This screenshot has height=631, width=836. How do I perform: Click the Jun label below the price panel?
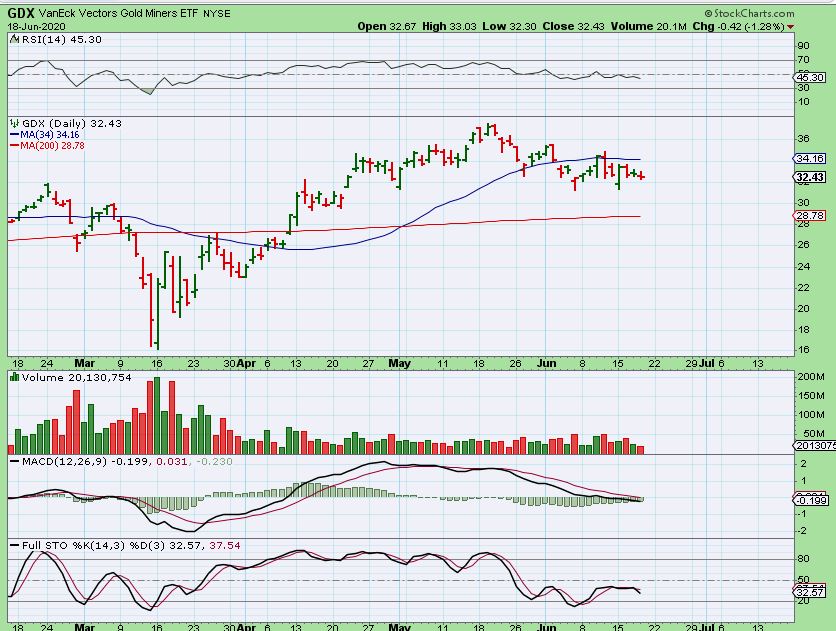[x=546, y=363]
